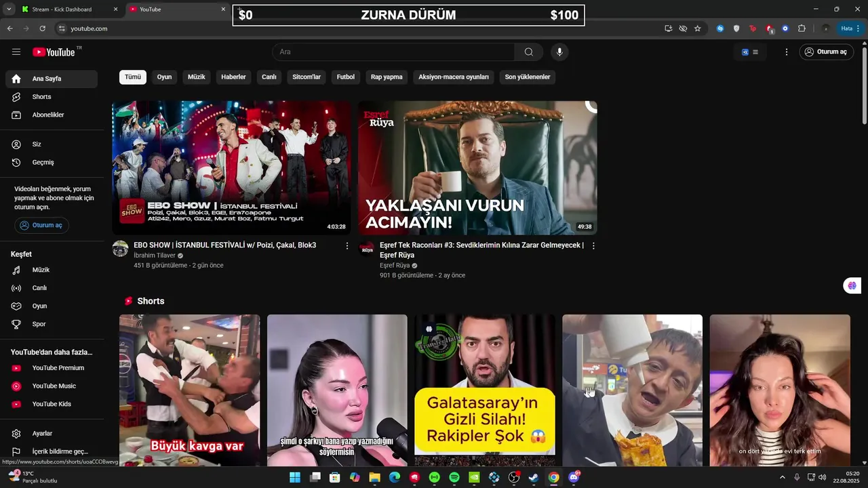The image size is (868, 488).
Task: Select the Müzik filter chip
Action: (196, 77)
